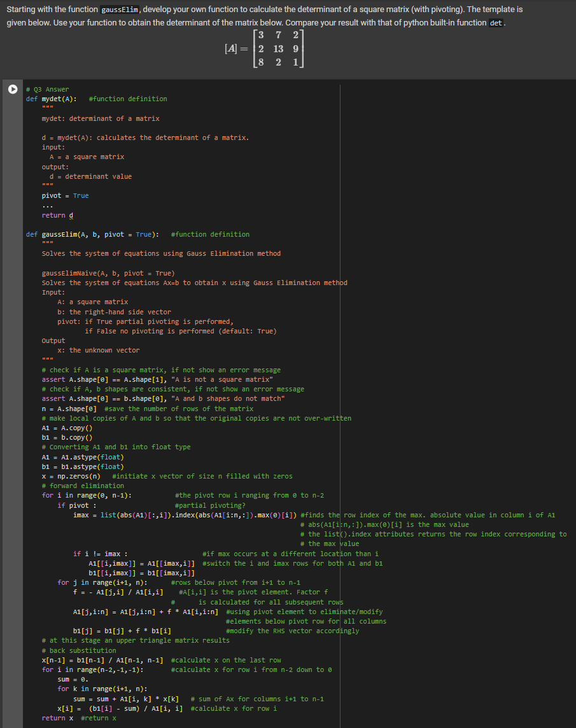This screenshot has width=576, height=728.
Task: Click 'b: the right-hand side vector' line
Action: pos(115,312)
